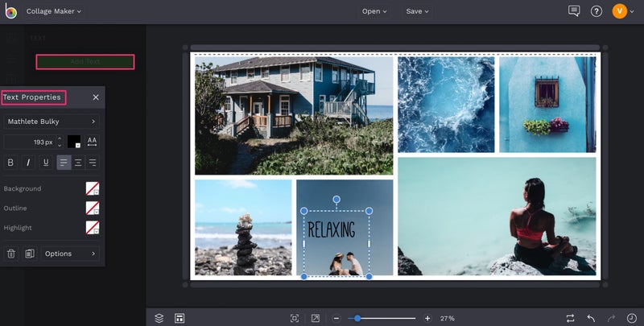The height and width of the screenshot is (326, 644).
Task: Click the Add Text button
Action: point(85,61)
